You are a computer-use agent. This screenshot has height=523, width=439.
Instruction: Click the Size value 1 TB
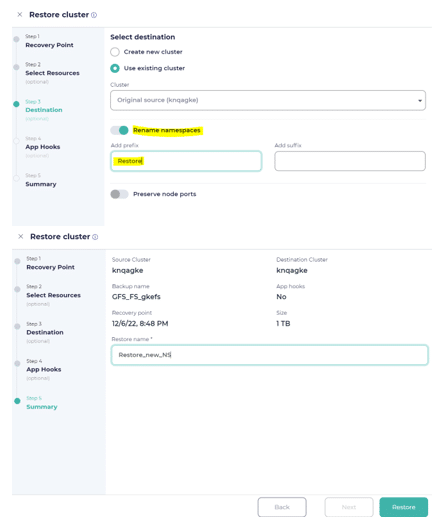283,324
